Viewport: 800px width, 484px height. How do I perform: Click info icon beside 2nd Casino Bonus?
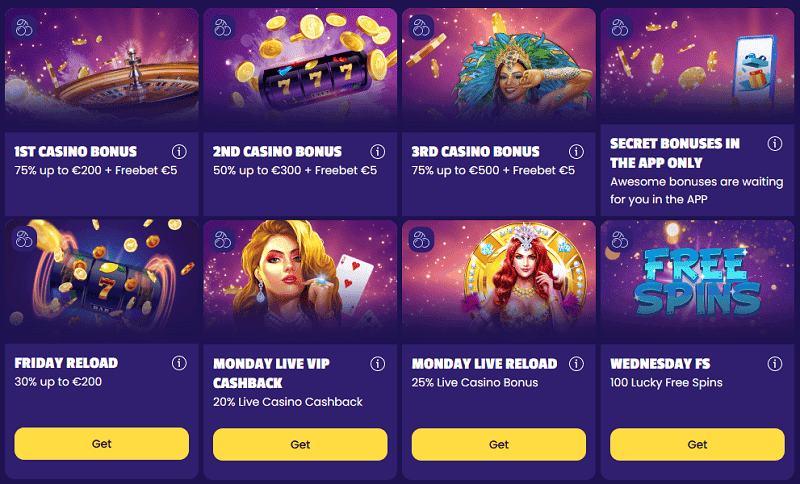point(378,152)
